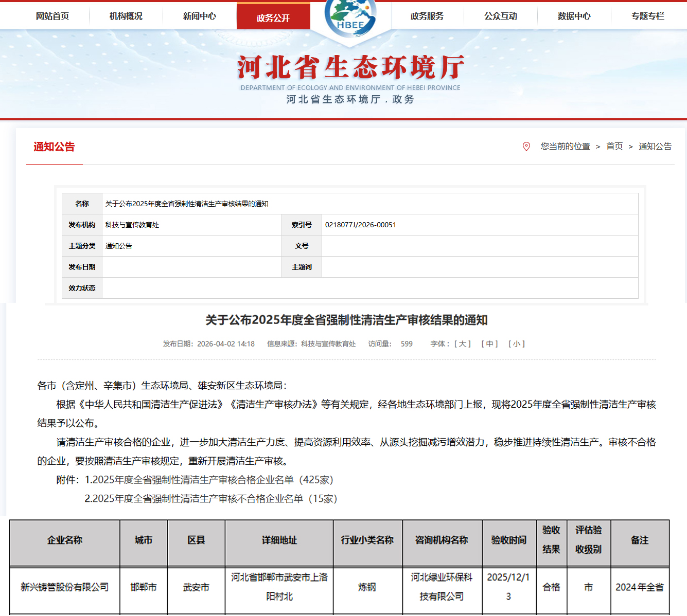
Task: Click the HBEE logo emblem
Action: click(x=350, y=17)
